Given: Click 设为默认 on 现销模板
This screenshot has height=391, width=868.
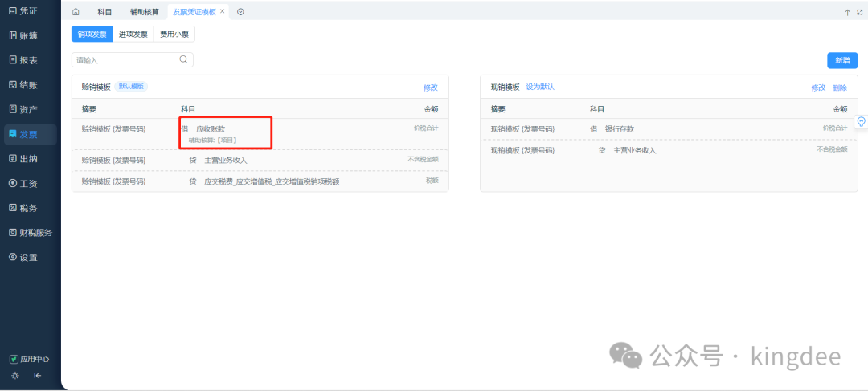Looking at the screenshot, I should click(x=540, y=87).
